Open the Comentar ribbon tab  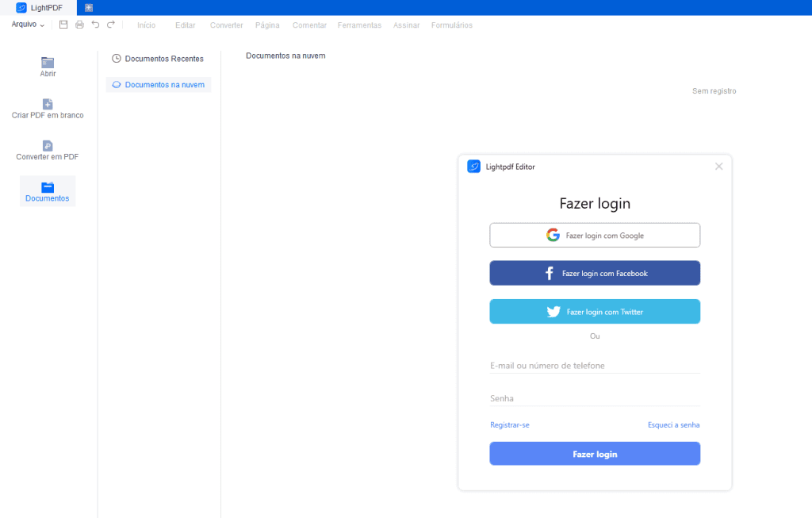[309, 25]
